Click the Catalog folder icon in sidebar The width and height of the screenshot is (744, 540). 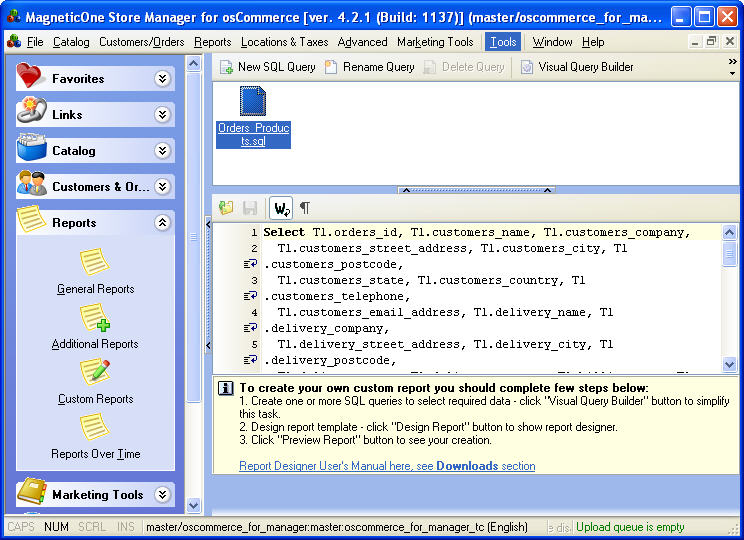[31, 148]
